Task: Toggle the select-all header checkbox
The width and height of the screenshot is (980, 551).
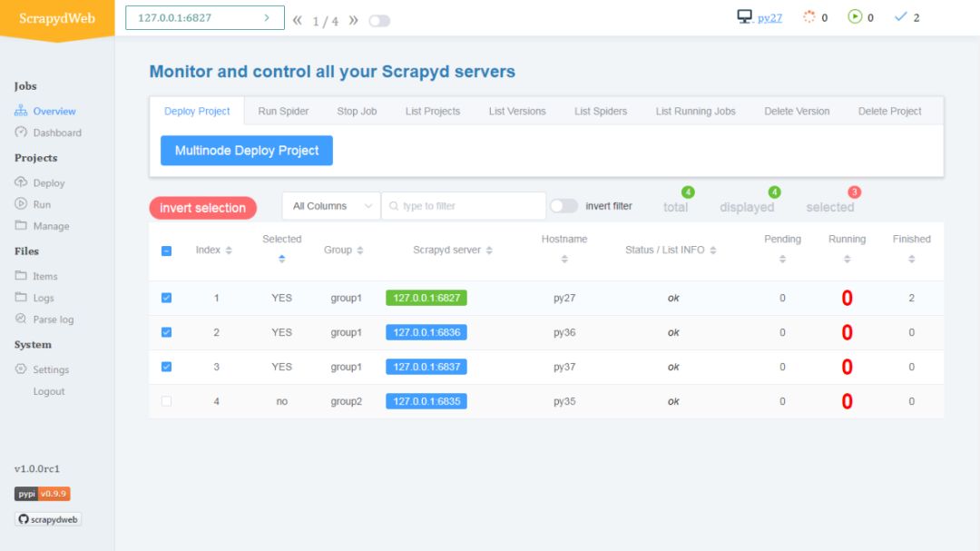Action: [x=166, y=251]
